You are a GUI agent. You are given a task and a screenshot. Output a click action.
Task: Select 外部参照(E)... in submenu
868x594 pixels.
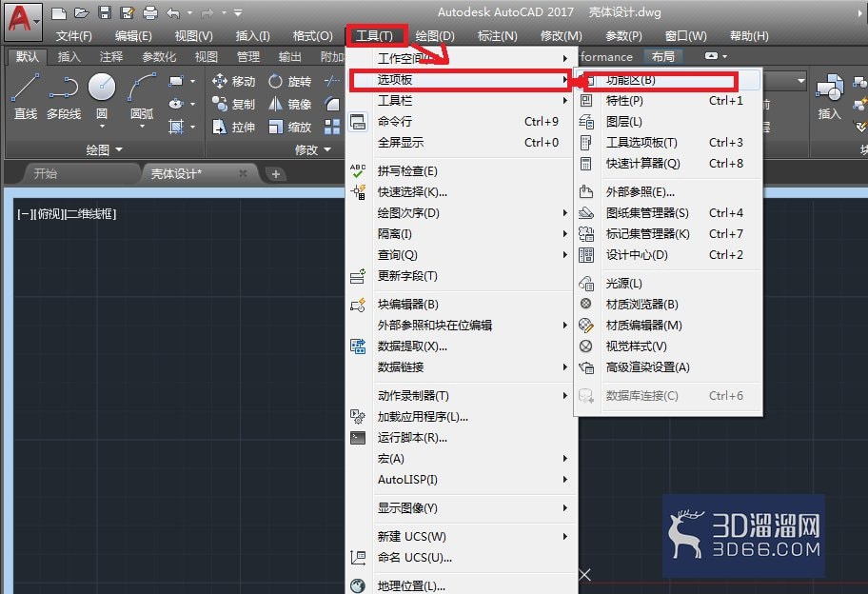(x=668, y=192)
